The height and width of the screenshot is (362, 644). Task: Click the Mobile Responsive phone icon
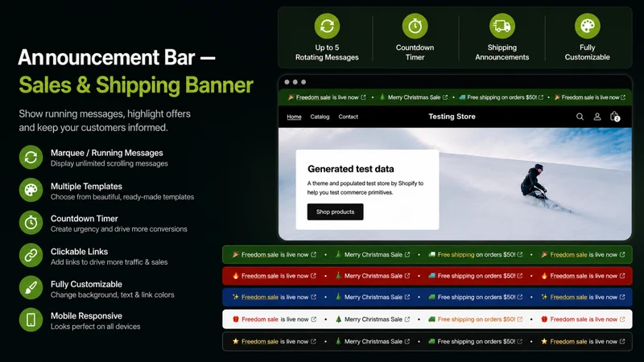[31, 319]
